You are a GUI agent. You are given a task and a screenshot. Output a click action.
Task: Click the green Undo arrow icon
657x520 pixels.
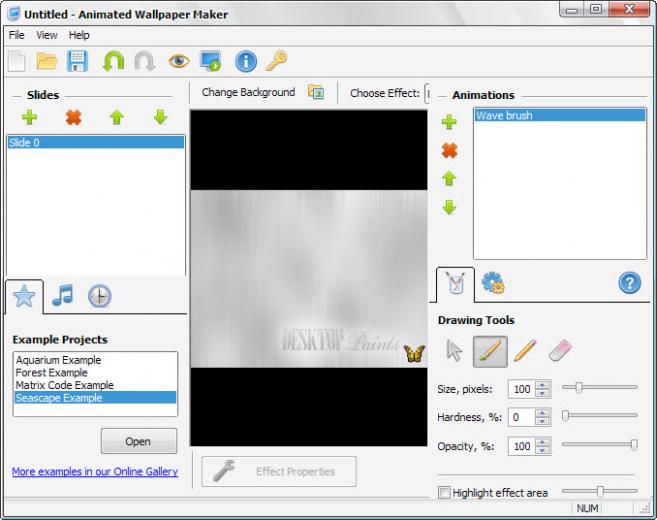(114, 61)
